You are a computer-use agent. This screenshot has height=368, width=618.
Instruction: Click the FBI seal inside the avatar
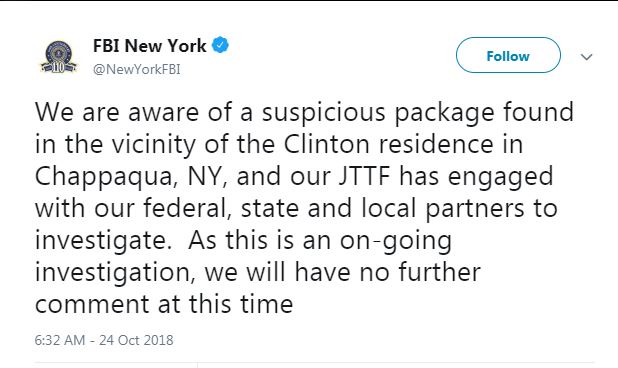click(59, 53)
